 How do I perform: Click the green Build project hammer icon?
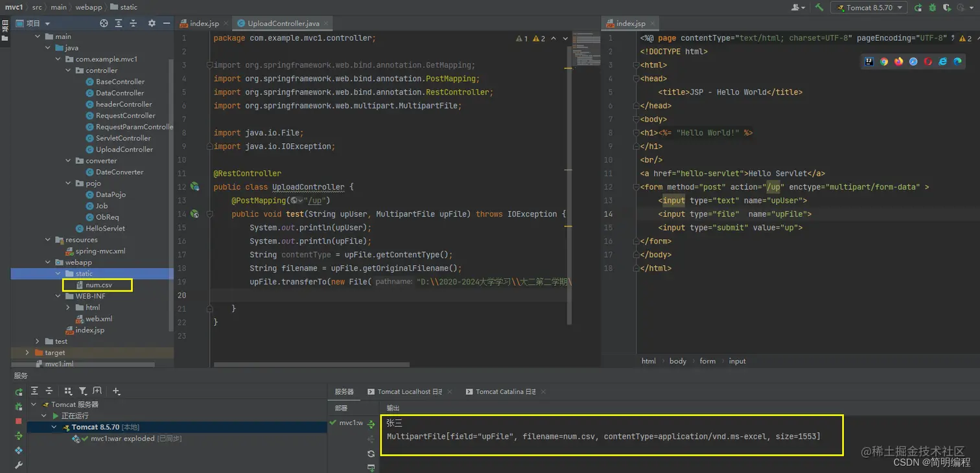pos(819,7)
